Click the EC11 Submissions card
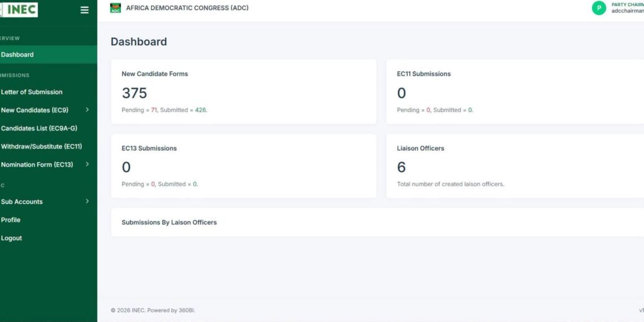 pyautogui.click(x=515, y=92)
